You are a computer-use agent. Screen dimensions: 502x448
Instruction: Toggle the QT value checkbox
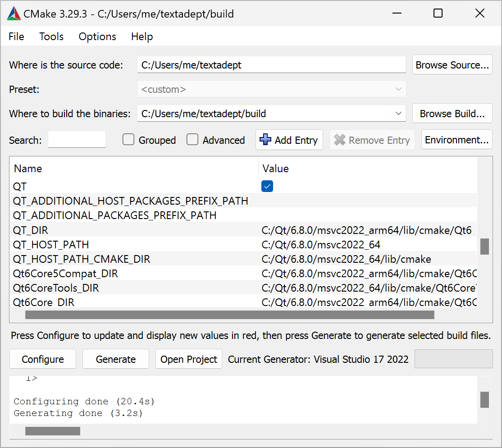click(x=267, y=186)
